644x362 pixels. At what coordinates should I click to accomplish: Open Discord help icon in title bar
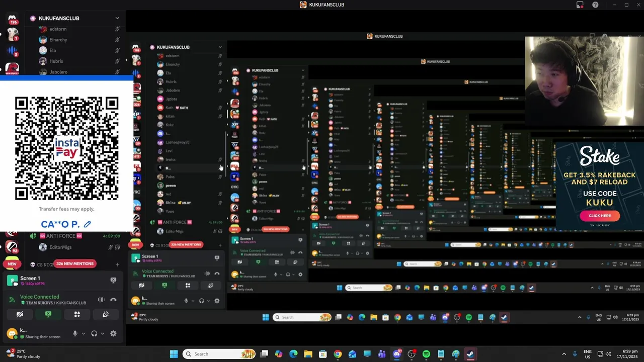(x=595, y=5)
